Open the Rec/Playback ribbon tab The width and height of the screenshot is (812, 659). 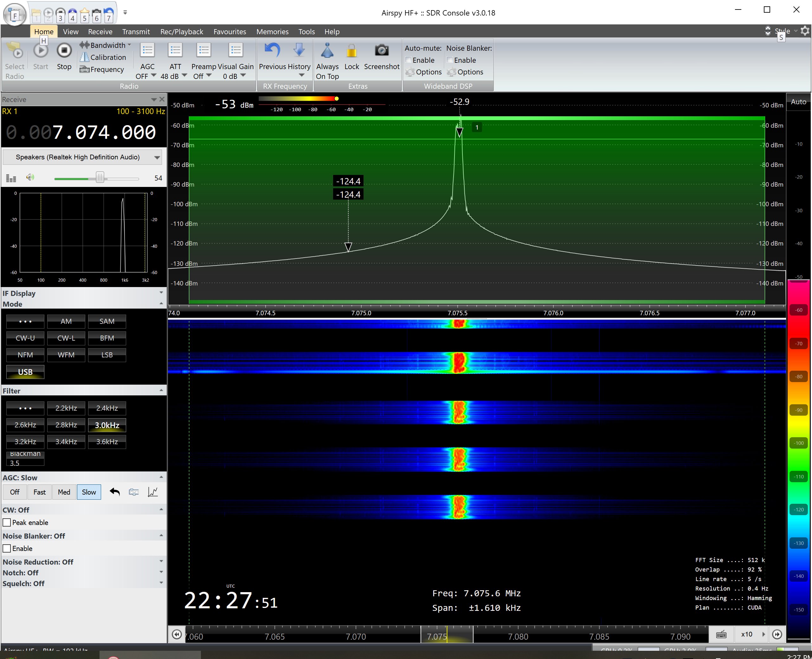(x=182, y=31)
